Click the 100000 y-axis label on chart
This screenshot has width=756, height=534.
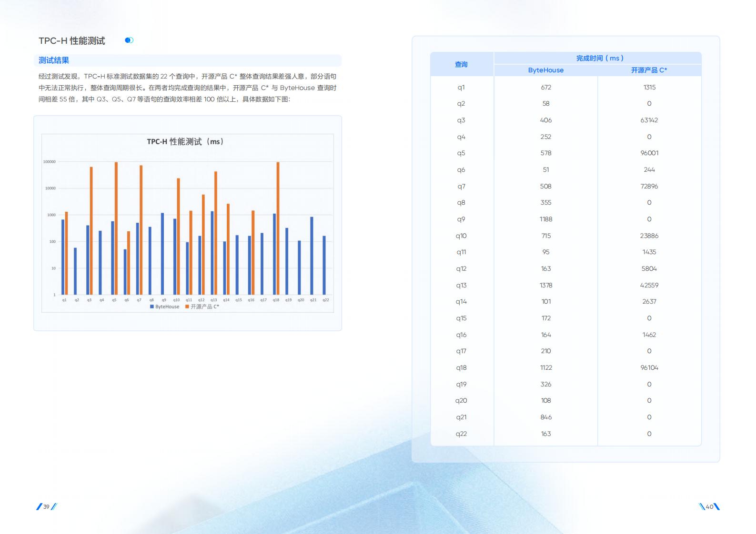point(50,162)
